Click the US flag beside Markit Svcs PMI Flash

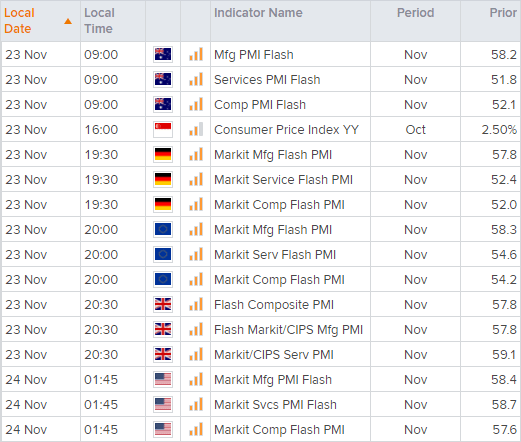163,404
